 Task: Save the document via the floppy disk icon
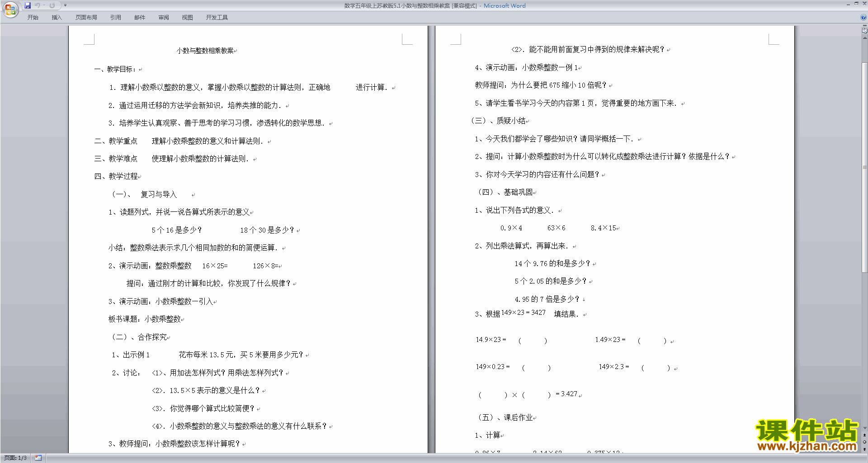click(x=28, y=5)
